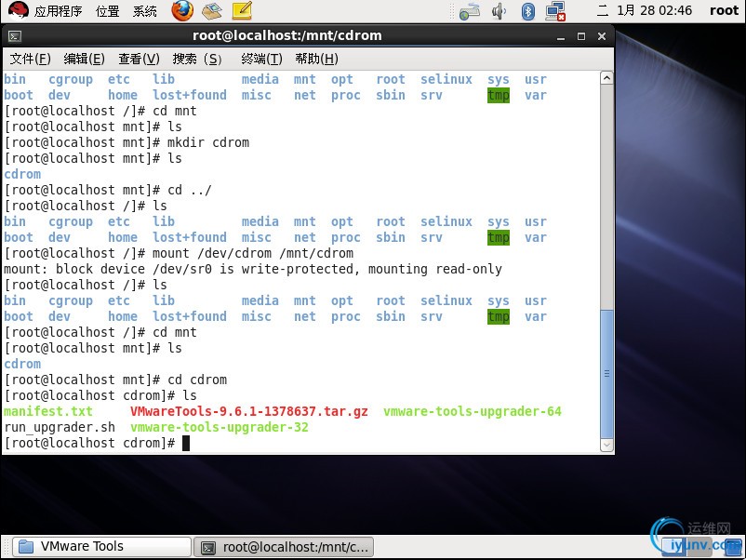Click the VMwareTools-9.6.1-1378637.tar.gz file name
Image resolution: width=746 pixels, height=560 pixels.
(249, 411)
